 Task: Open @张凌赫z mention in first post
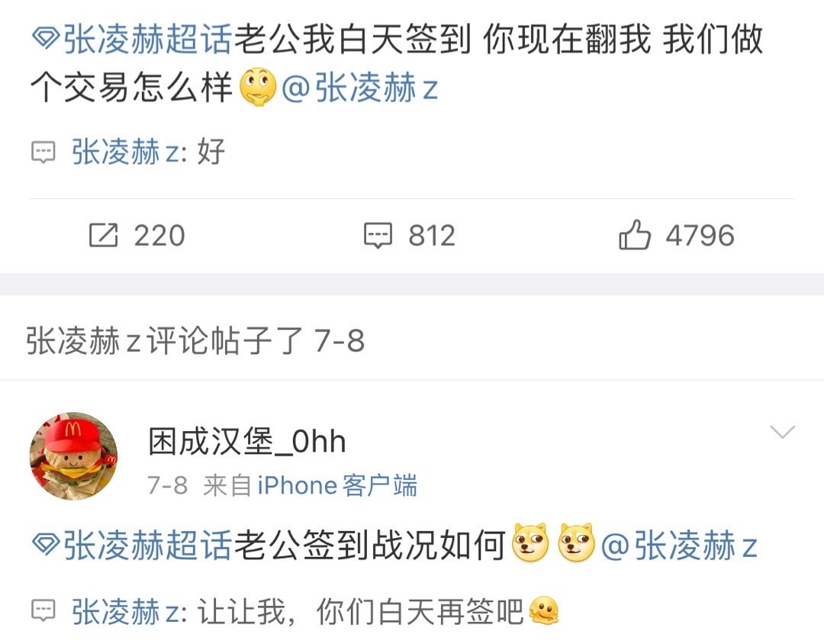360,88
